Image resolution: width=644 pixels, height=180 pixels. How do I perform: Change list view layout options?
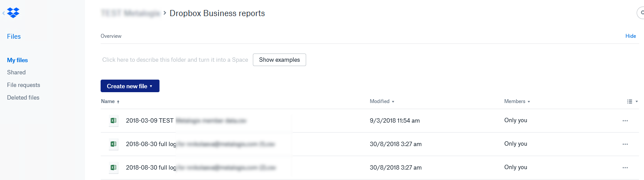pyautogui.click(x=632, y=101)
